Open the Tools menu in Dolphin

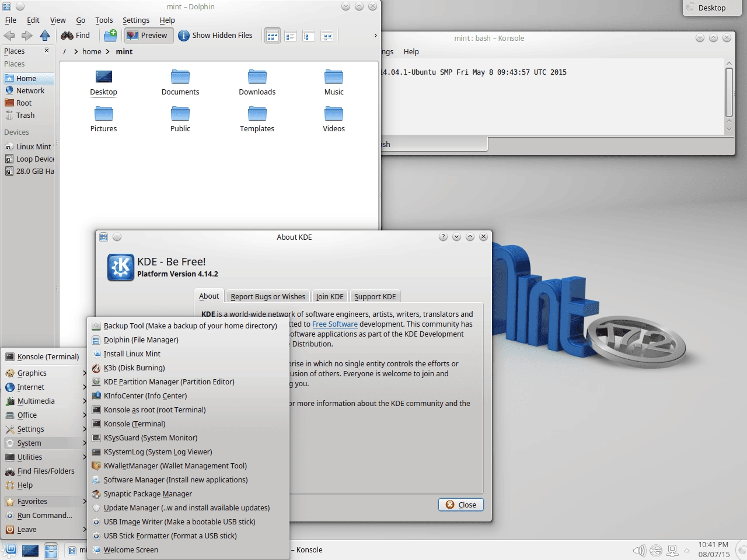point(104,20)
